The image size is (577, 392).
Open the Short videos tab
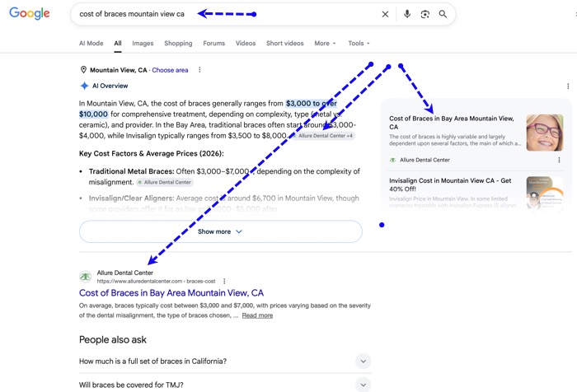[285, 43]
